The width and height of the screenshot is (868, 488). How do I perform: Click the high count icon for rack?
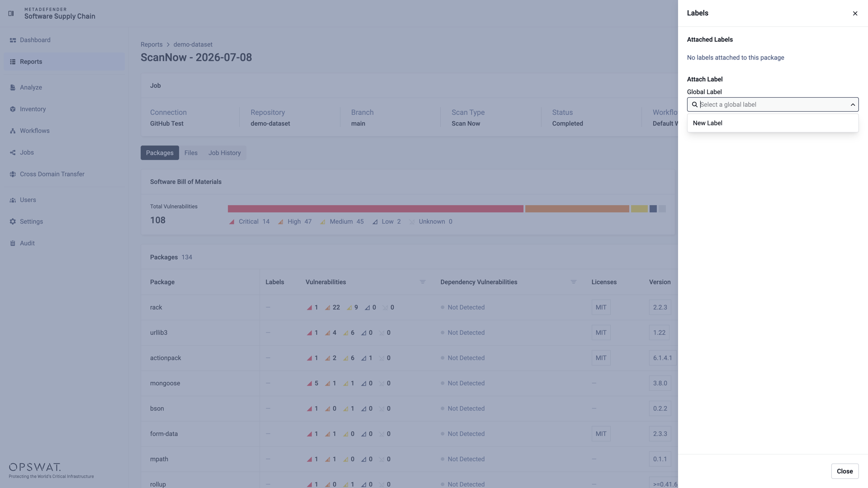(x=327, y=308)
